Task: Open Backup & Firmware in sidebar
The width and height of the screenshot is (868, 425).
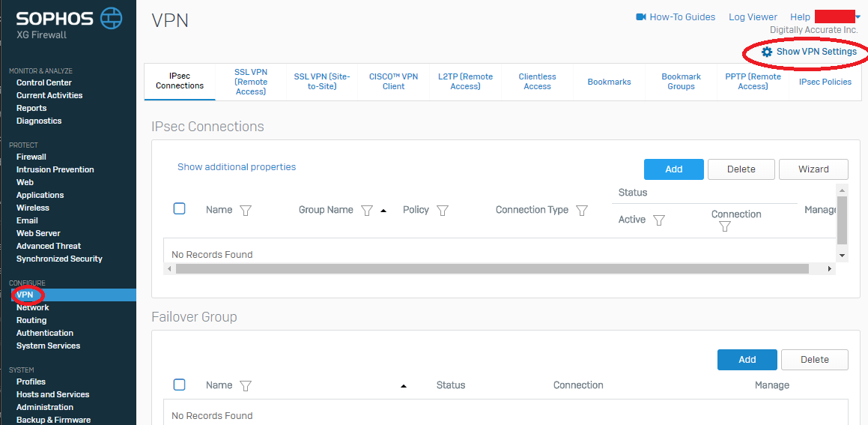Action: click(x=53, y=420)
